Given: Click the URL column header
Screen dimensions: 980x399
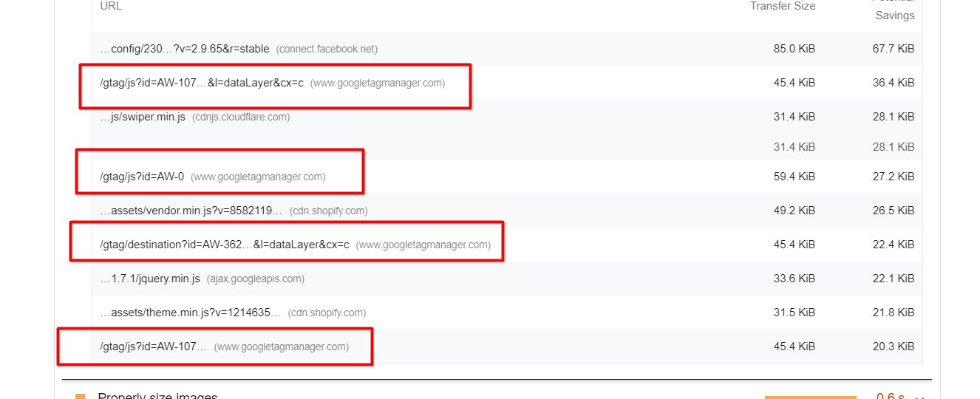Looking at the screenshot, I should coord(111,6).
